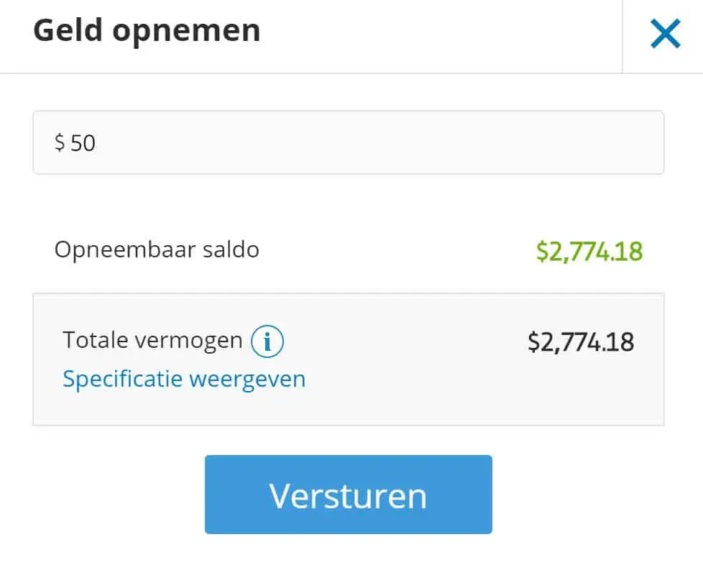
Task: Click the Geld opnemen dialog title
Action: pos(147,31)
